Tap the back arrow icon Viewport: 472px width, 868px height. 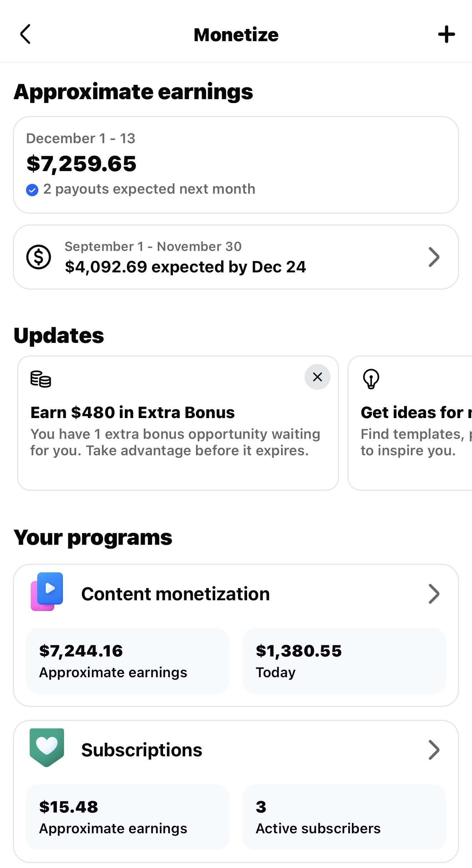pos(25,34)
